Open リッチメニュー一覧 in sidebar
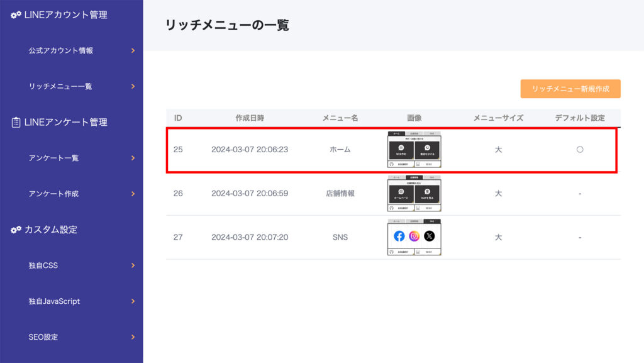 click(60, 86)
